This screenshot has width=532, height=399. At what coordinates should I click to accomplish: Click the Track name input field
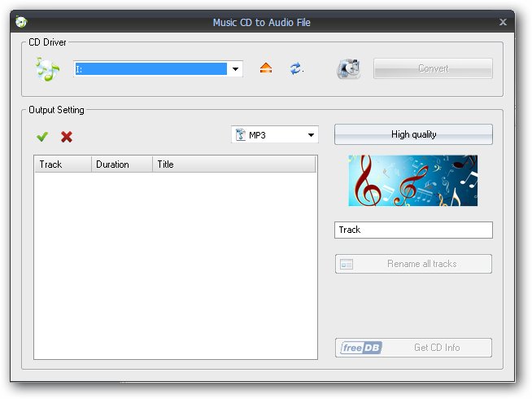[413, 230]
